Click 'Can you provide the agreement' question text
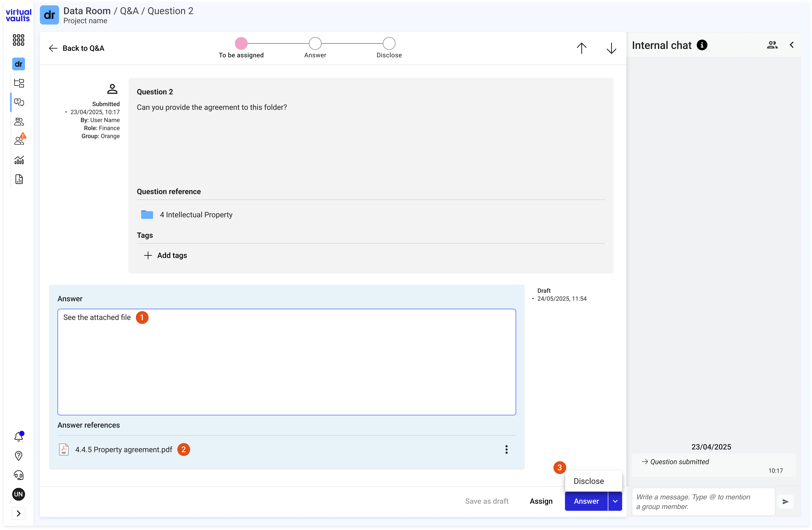 point(212,107)
